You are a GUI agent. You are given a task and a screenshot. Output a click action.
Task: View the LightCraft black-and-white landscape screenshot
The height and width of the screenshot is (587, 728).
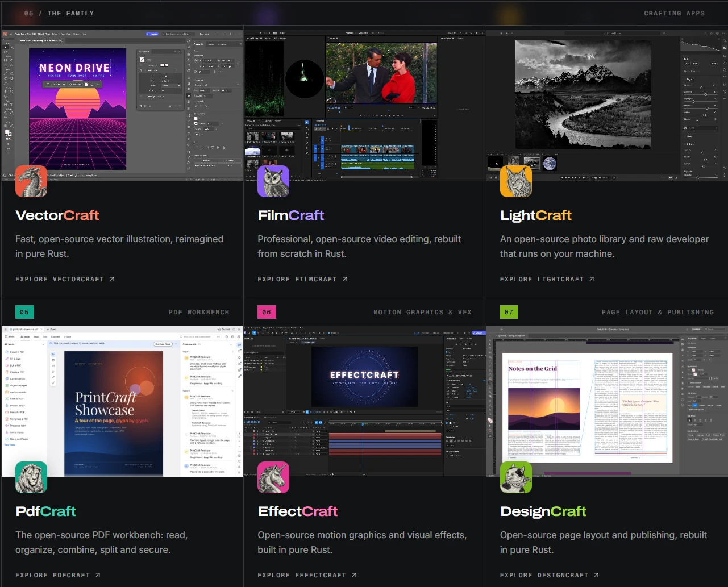[607, 105]
